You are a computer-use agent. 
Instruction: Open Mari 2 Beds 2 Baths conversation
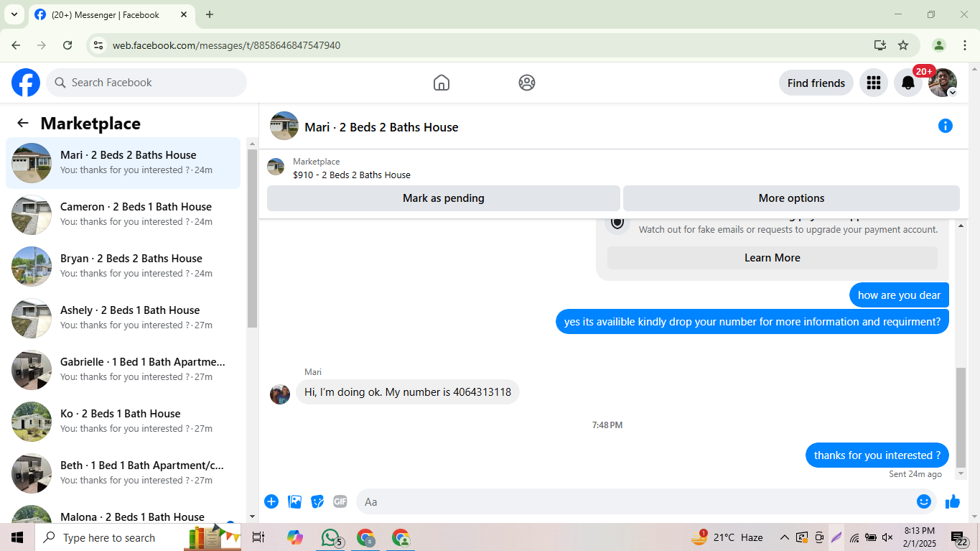[123, 163]
